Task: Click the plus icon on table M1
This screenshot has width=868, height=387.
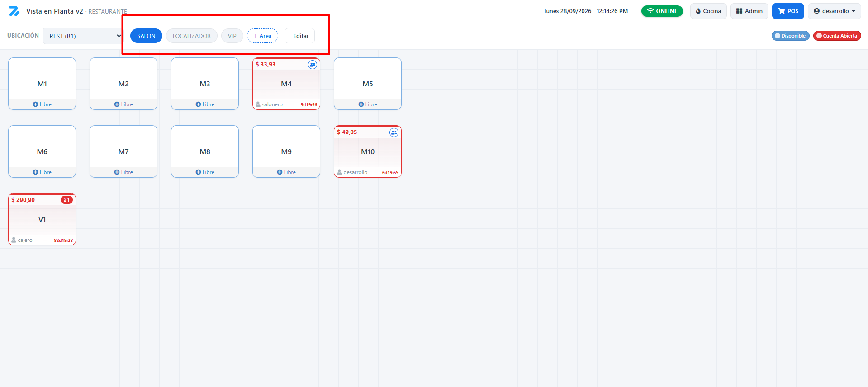Action: 35,104
